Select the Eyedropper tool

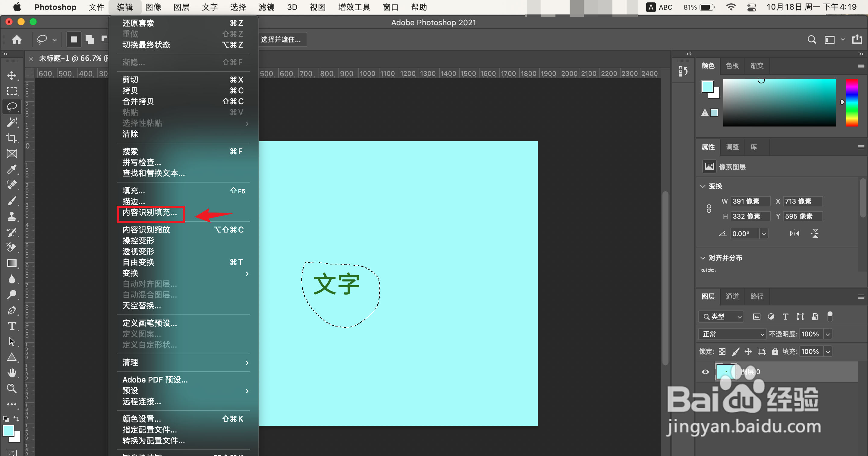(x=12, y=169)
